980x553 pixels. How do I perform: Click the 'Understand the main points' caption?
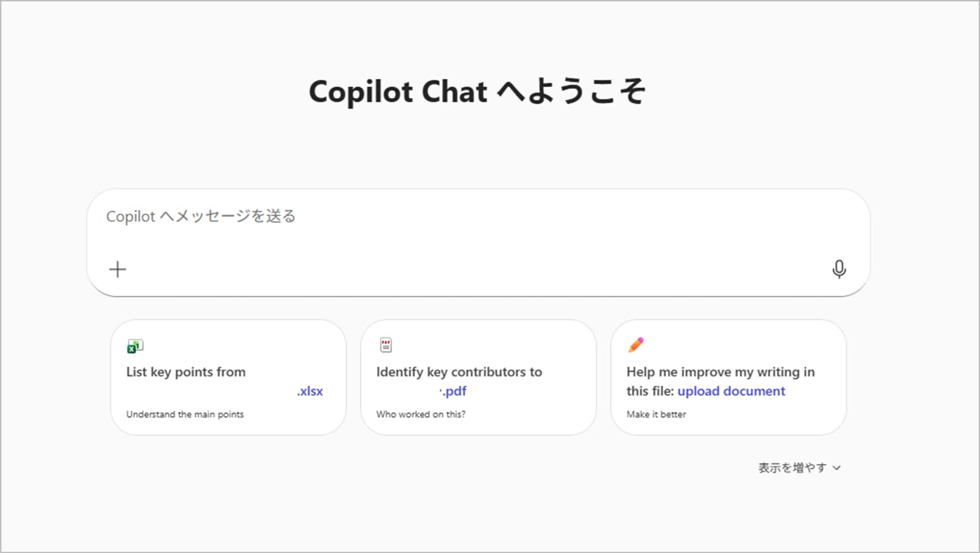(185, 414)
